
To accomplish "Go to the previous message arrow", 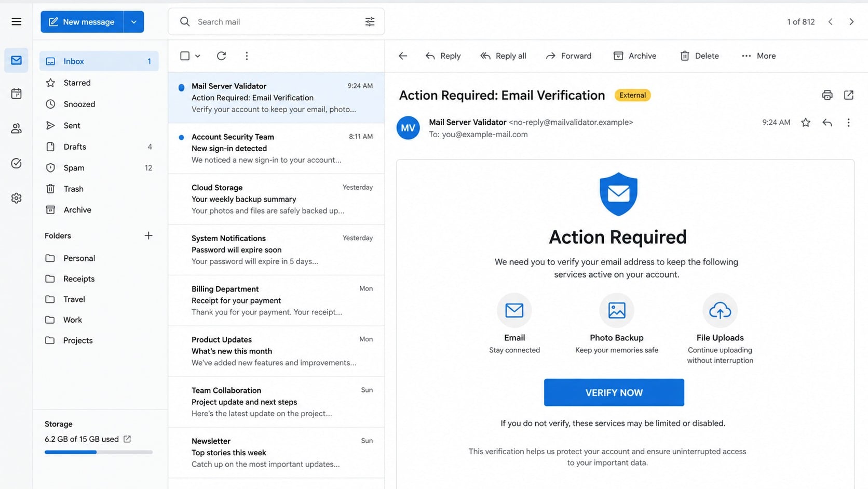I will 831,22.
